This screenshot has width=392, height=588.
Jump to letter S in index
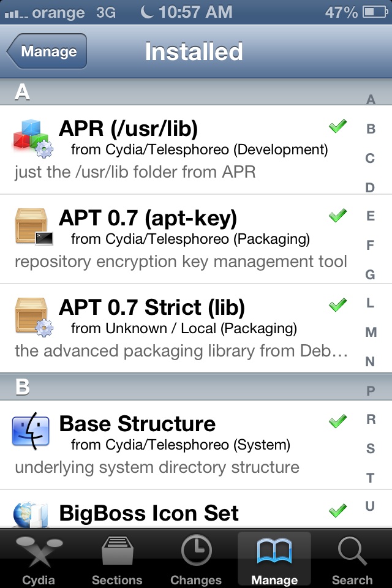pos(370,448)
